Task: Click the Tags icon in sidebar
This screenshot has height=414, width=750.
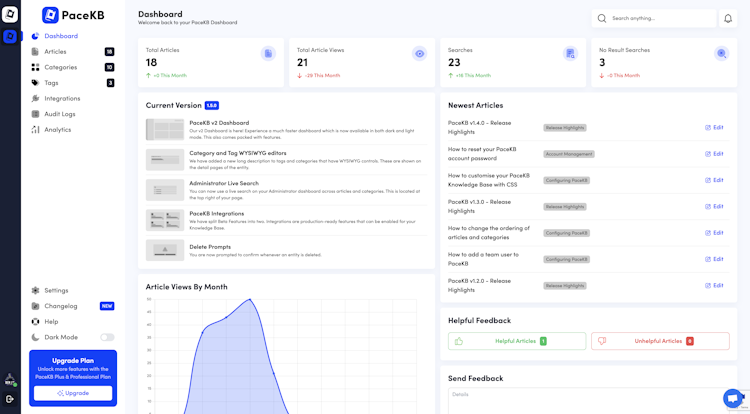Action: click(35, 83)
